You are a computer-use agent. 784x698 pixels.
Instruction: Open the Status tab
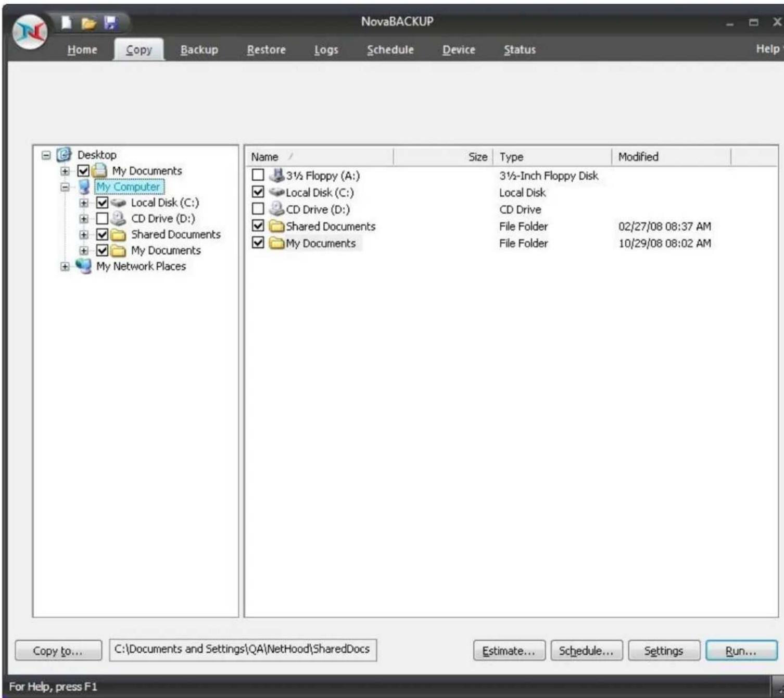[520, 49]
